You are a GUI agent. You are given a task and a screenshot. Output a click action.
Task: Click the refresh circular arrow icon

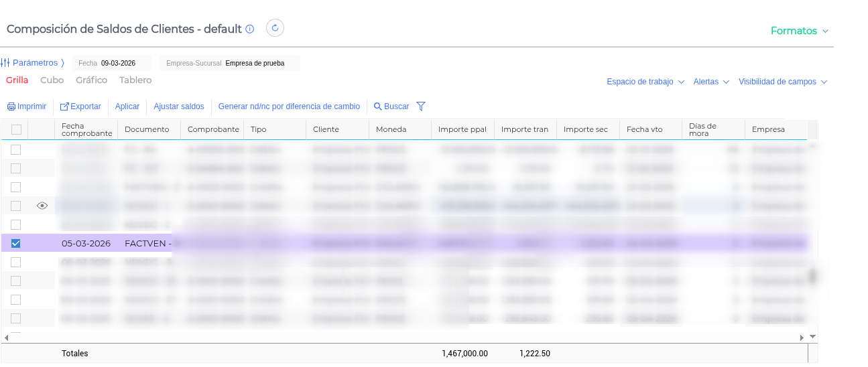pos(275,28)
